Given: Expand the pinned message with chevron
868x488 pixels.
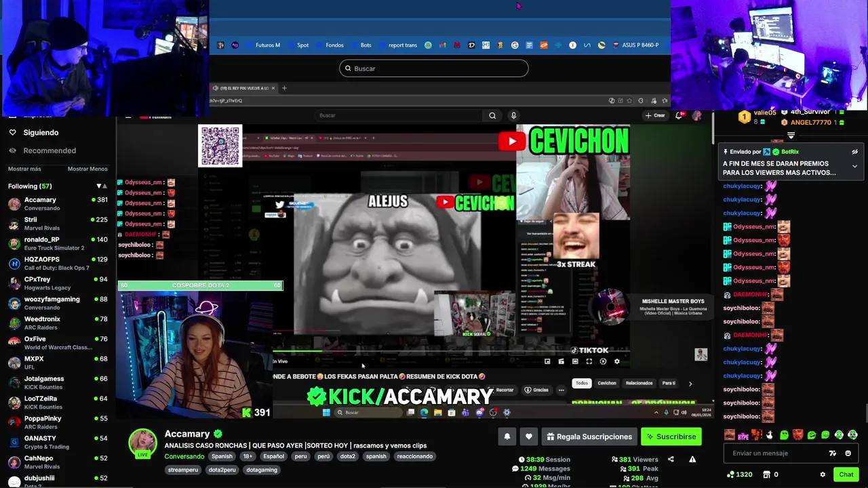Looking at the screenshot, I should [x=854, y=166].
